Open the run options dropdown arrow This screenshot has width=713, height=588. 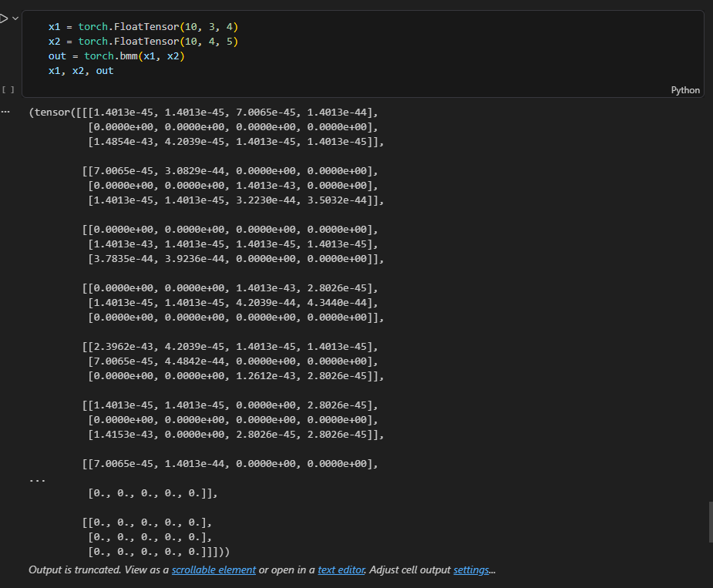pos(15,18)
